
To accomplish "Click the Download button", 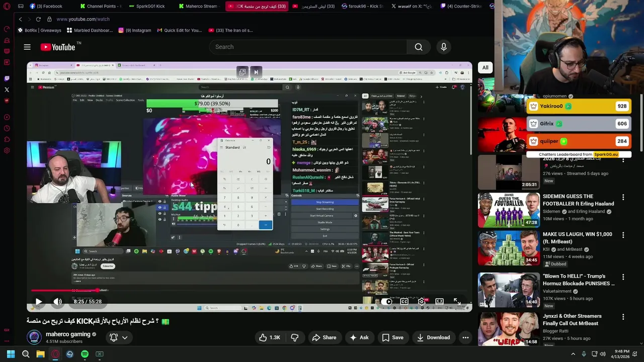I will point(433,337).
